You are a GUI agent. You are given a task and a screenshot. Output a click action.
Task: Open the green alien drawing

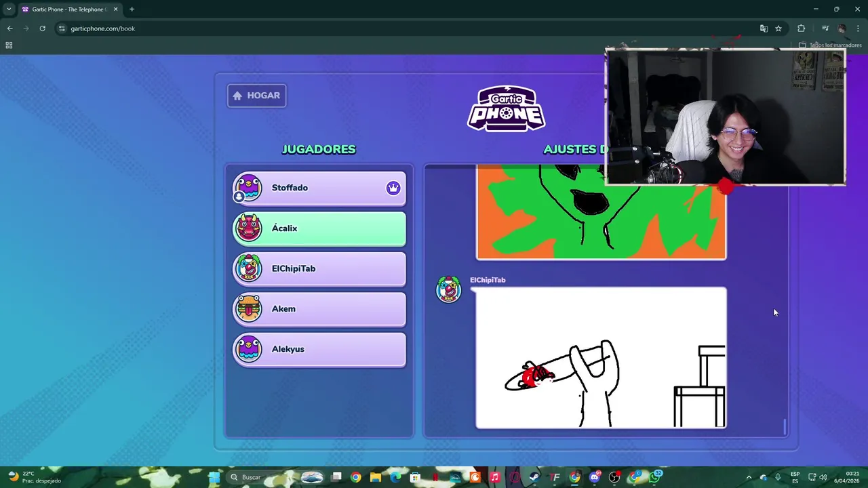[x=601, y=212]
